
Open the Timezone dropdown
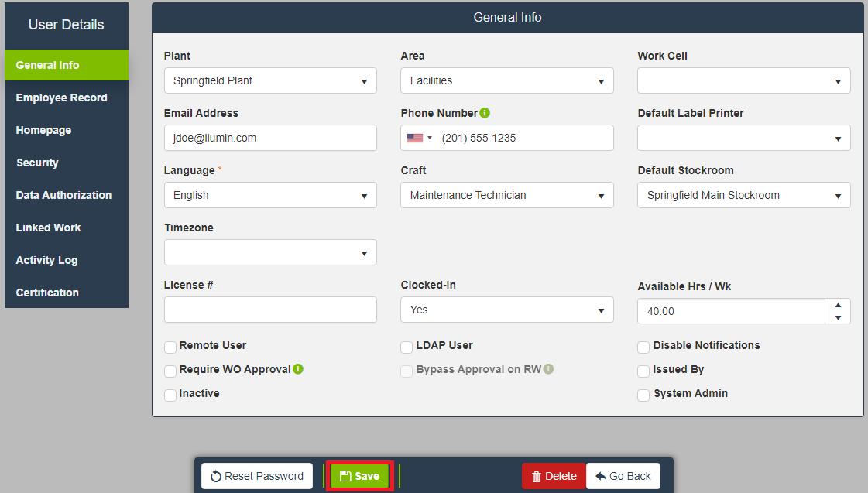point(270,252)
